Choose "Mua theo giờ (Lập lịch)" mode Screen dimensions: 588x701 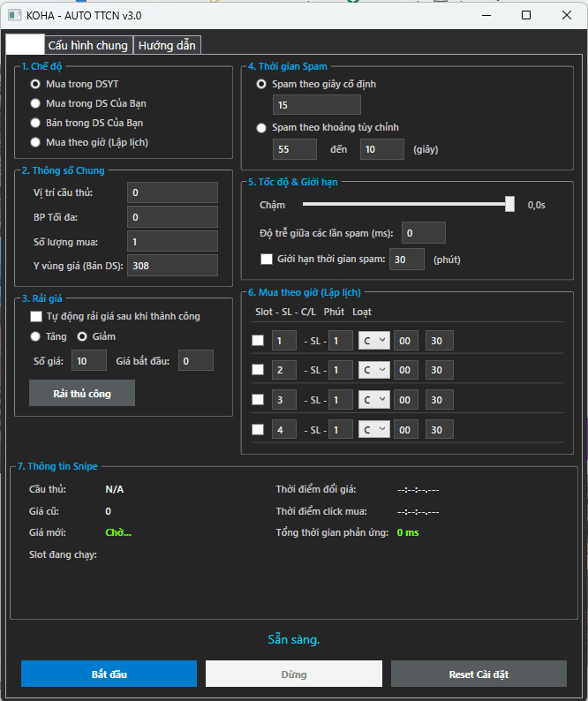coord(35,141)
